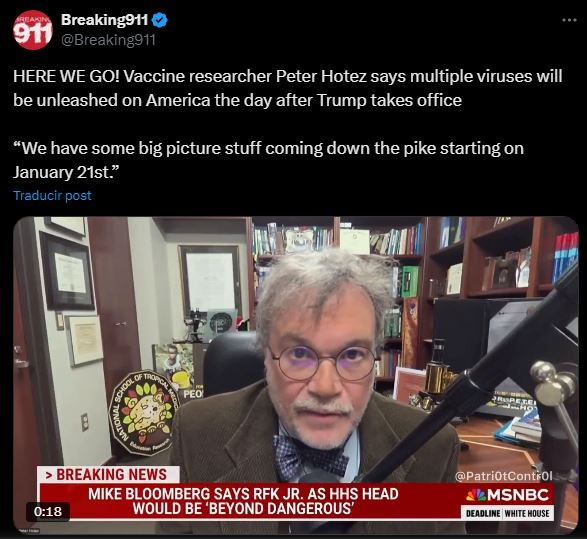The width and height of the screenshot is (587, 539).
Task: Click the National School of Tropical Medicine emblem
Action: [144, 412]
